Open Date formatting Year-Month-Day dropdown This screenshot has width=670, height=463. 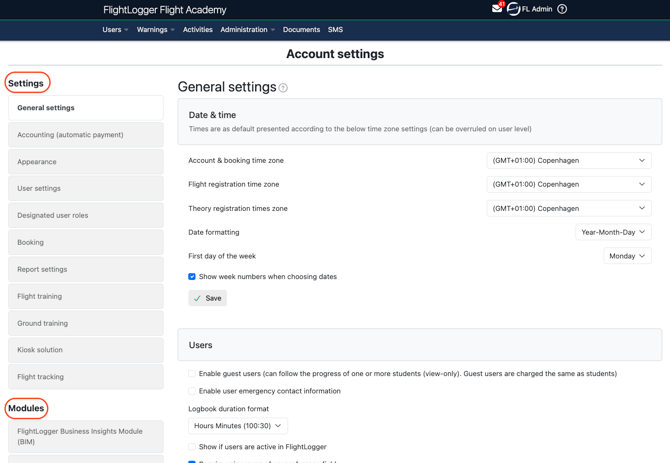coord(613,232)
